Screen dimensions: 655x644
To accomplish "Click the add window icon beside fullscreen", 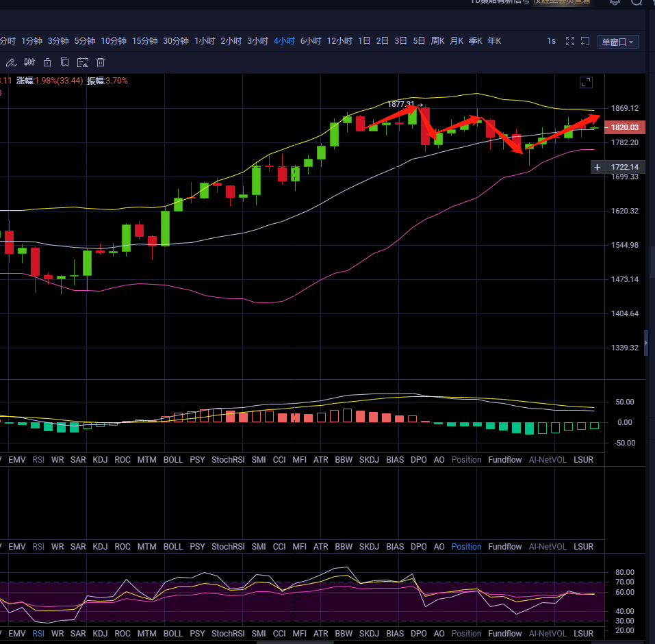I will 585,41.
